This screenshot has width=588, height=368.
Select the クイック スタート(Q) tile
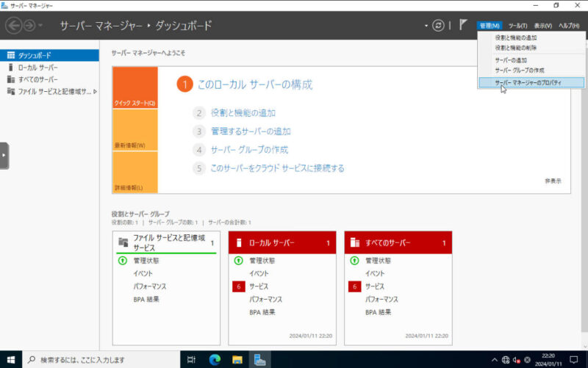tap(135, 87)
